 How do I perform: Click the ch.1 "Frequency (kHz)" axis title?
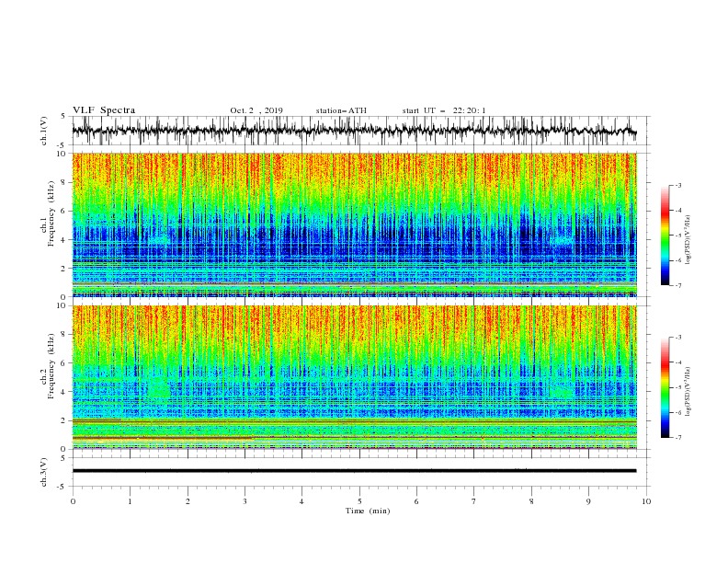[51, 214]
